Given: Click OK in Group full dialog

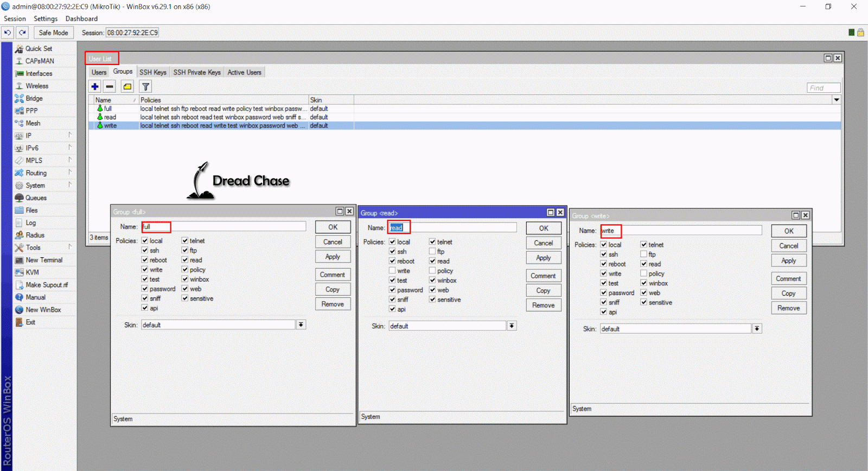Looking at the screenshot, I should 333,227.
